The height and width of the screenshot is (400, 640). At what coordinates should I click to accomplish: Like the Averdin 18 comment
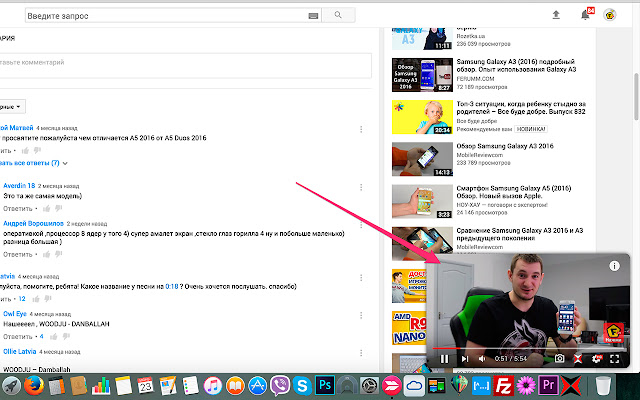[47, 209]
